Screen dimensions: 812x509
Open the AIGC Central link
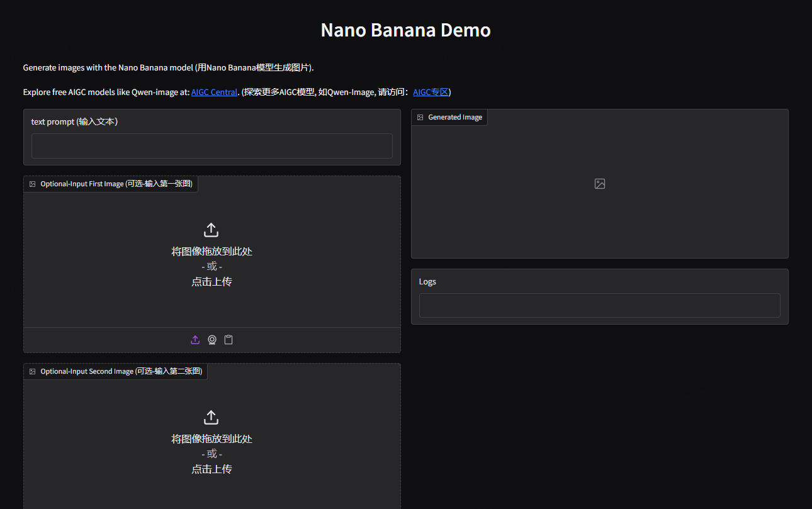click(214, 92)
